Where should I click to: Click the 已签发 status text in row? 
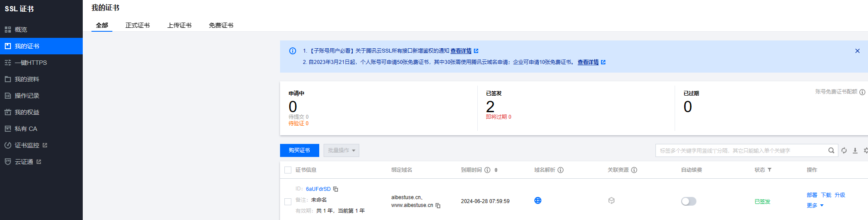point(762,202)
